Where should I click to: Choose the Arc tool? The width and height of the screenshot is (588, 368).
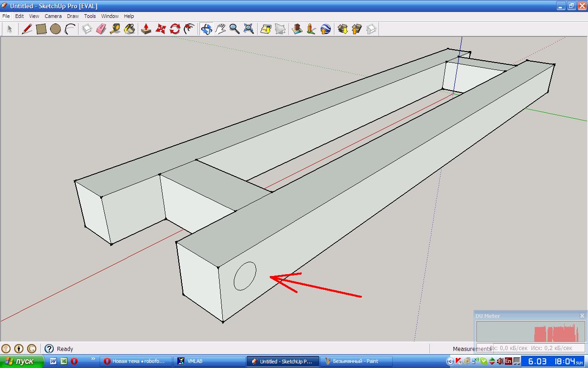[70, 29]
